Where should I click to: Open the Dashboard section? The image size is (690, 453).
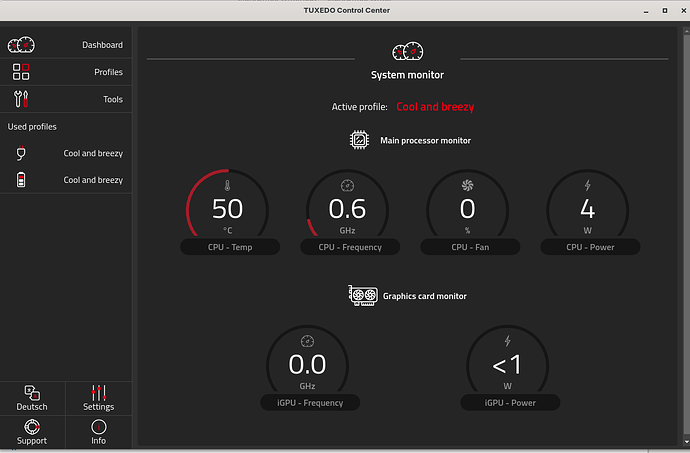66,44
